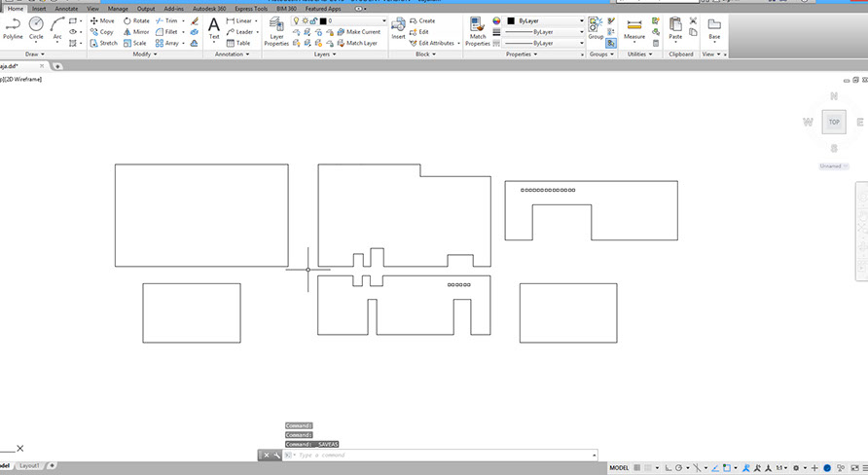Image resolution: width=868 pixels, height=475 pixels.
Task: Click Create block button
Action: [421, 20]
